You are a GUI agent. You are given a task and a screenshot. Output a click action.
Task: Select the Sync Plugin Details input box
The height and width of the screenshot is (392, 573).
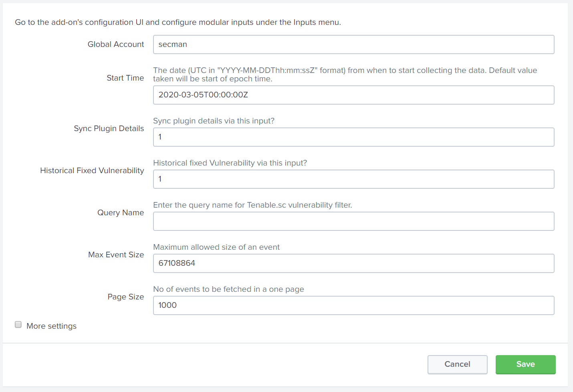pos(353,137)
